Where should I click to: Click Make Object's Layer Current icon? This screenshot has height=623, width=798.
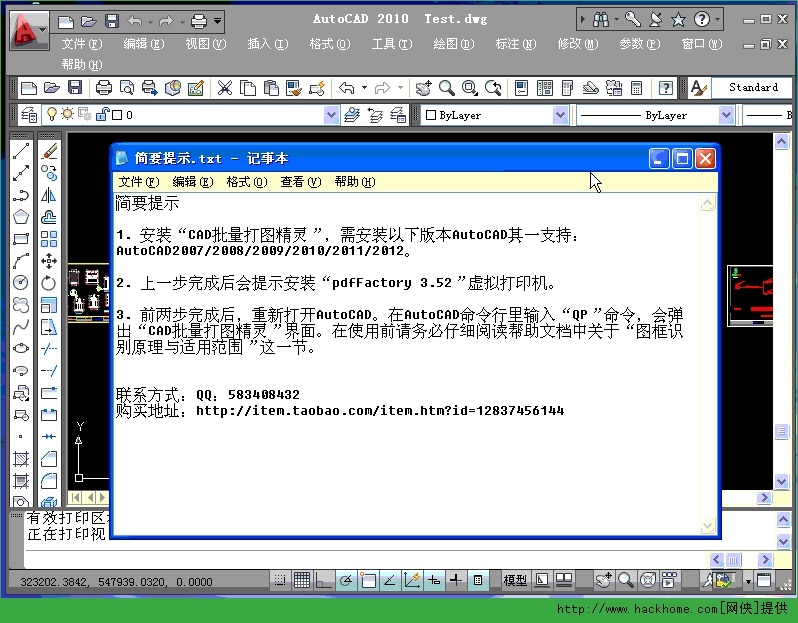352,115
